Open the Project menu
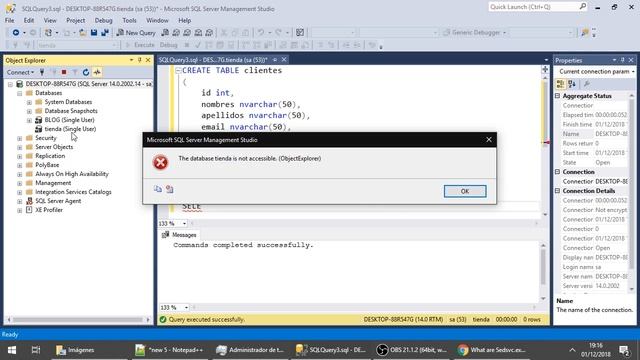 click(76, 20)
